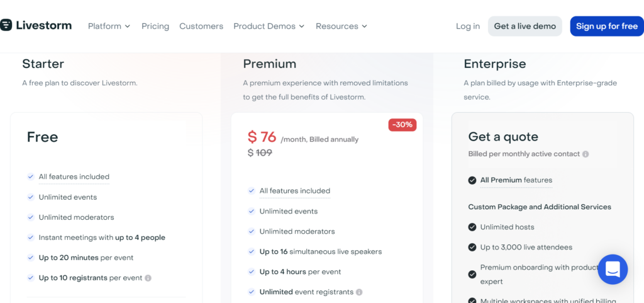
Task: Click Sign up for free button
Action: click(x=607, y=26)
